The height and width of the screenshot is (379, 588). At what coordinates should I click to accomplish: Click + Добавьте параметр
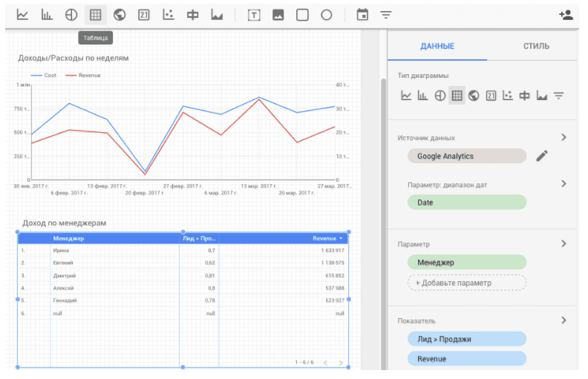tap(467, 283)
